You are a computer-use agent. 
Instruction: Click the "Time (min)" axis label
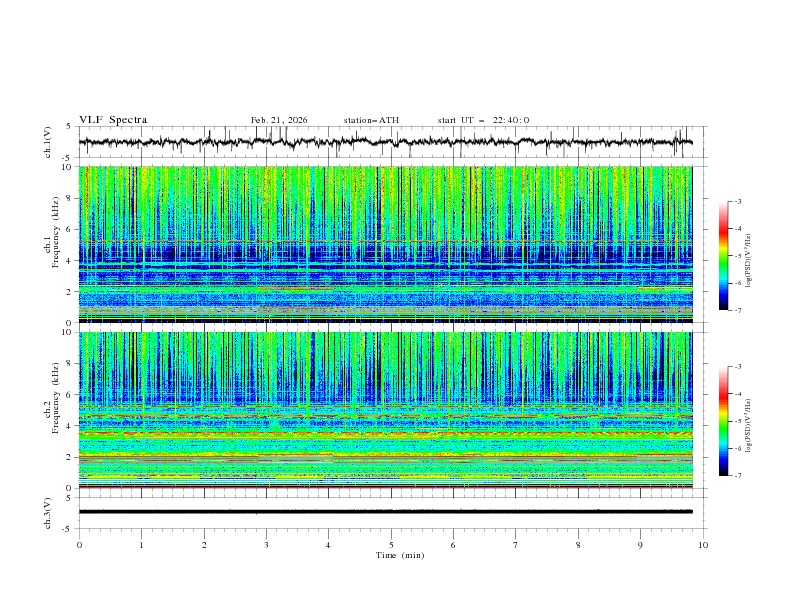pos(401,555)
